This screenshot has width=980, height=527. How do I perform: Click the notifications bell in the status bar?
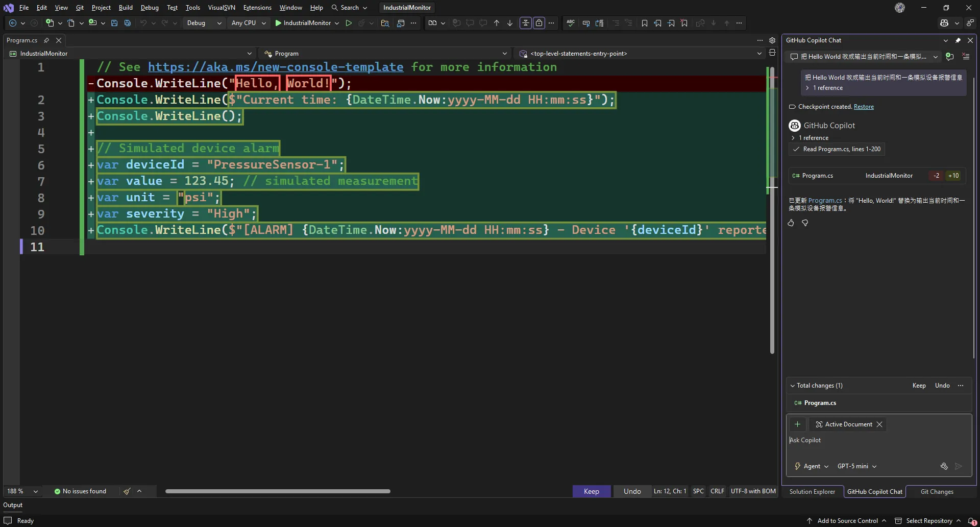coord(971,521)
